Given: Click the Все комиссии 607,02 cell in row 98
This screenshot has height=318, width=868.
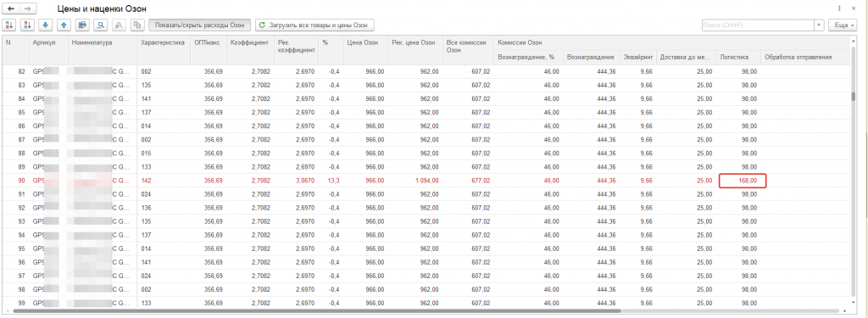Looking at the screenshot, I should (468, 290).
